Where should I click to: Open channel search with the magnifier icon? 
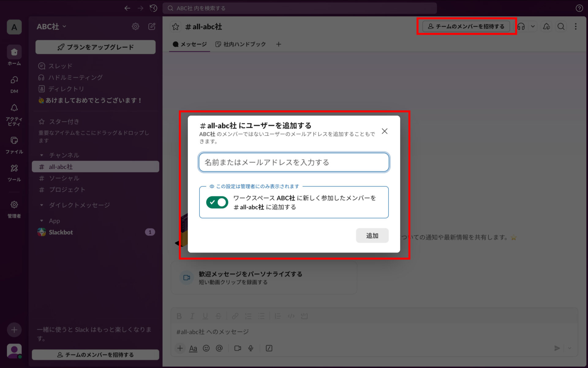coord(561,26)
